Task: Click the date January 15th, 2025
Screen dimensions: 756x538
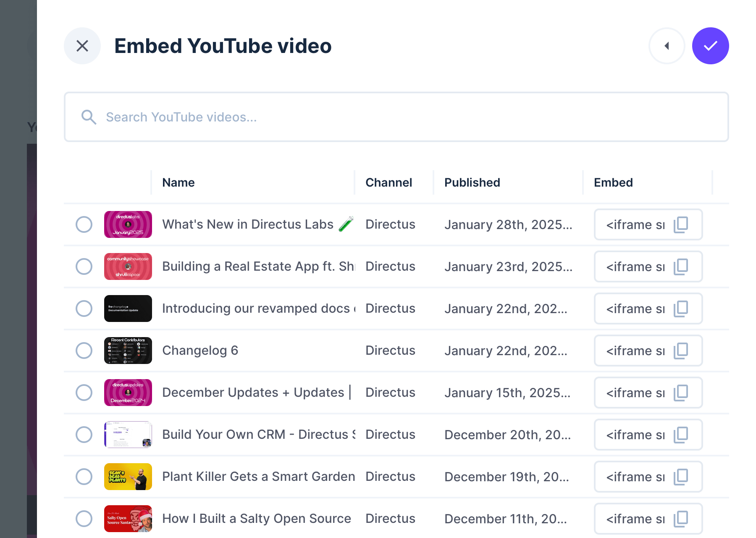Action: pos(507,393)
